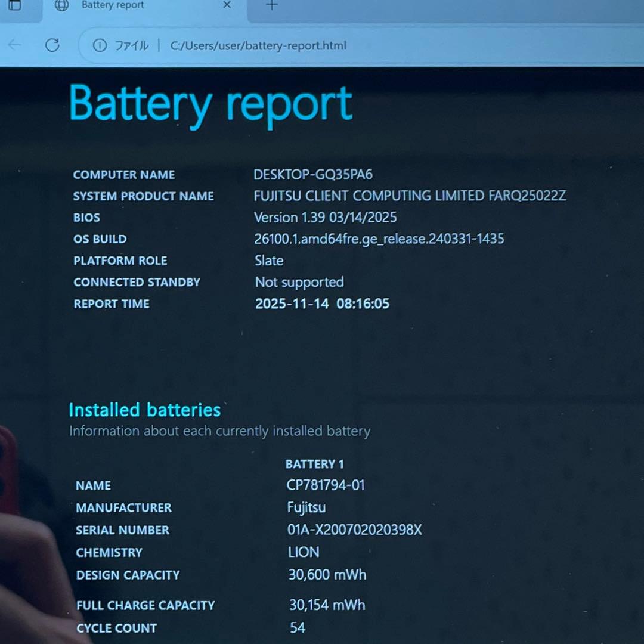Click the COMPUTER NAME label
Viewport: 644px width, 644px height.
(124, 175)
